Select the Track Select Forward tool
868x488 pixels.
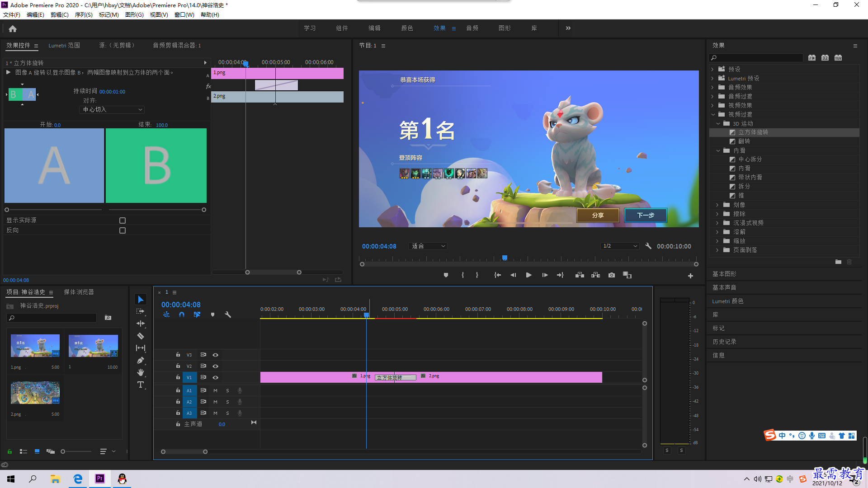coord(141,311)
